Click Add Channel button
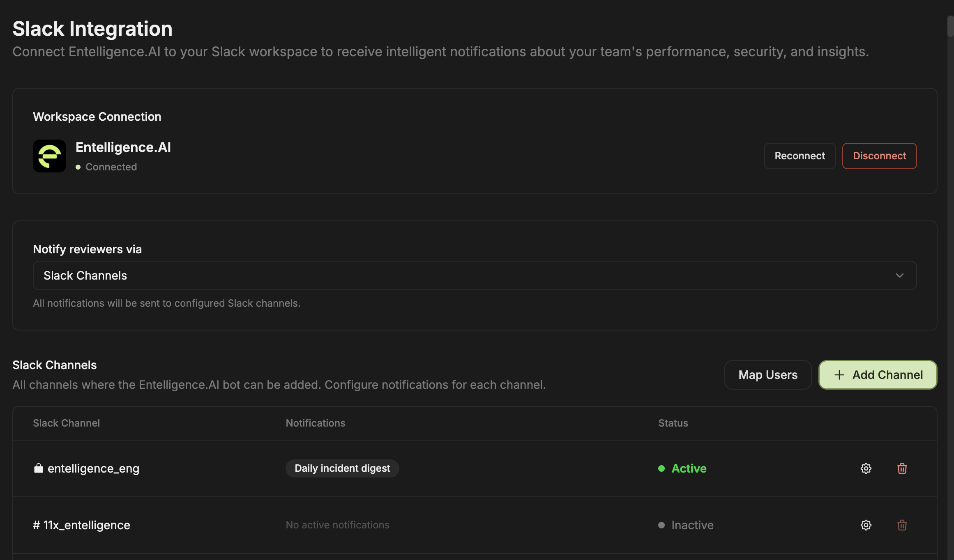 (878, 375)
